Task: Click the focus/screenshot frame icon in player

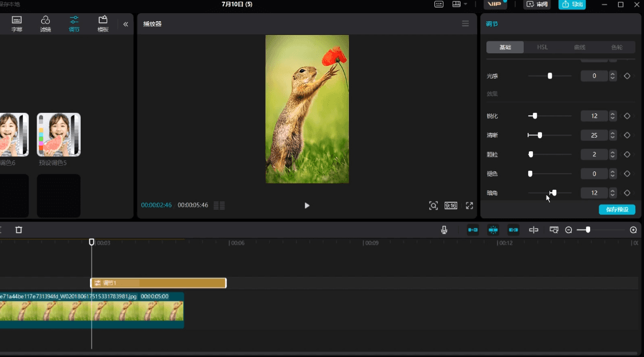Action: (433, 205)
